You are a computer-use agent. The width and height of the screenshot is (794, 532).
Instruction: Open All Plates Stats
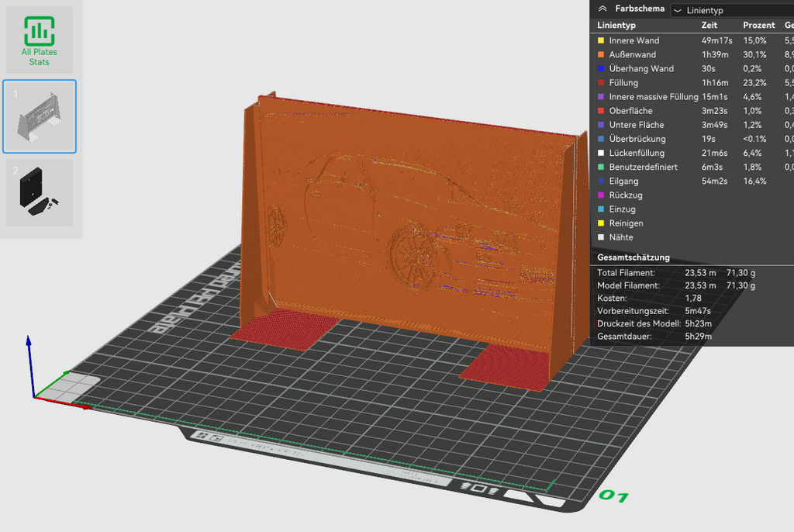click(x=40, y=40)
